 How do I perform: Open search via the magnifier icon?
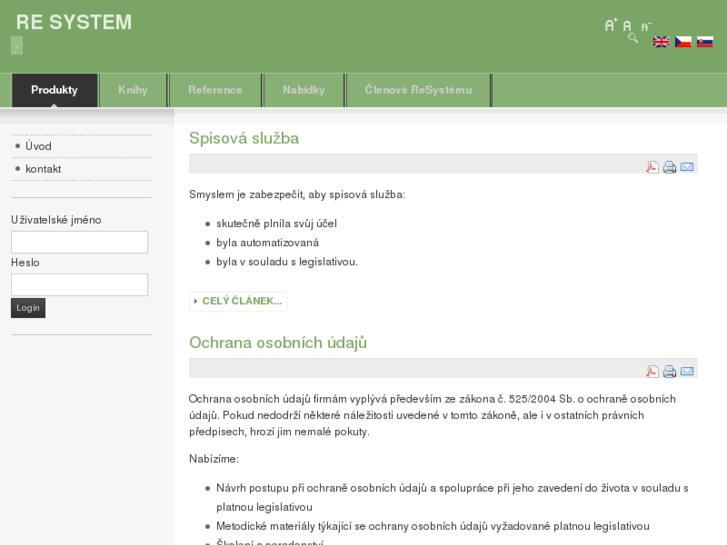633,38
